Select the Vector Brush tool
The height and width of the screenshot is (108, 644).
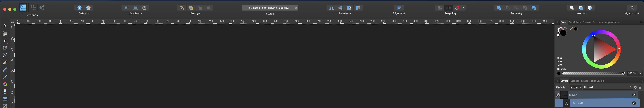[5, 77]
